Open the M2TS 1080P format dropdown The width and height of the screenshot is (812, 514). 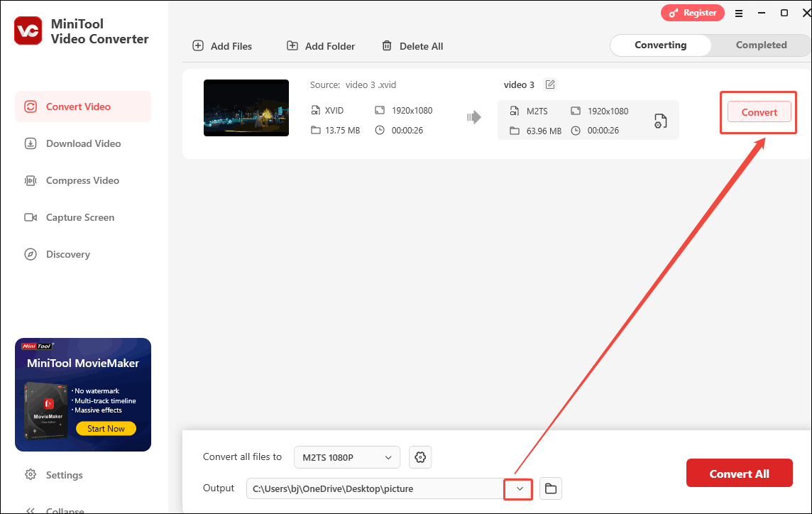pyautogui.click(x=347, y=457)
